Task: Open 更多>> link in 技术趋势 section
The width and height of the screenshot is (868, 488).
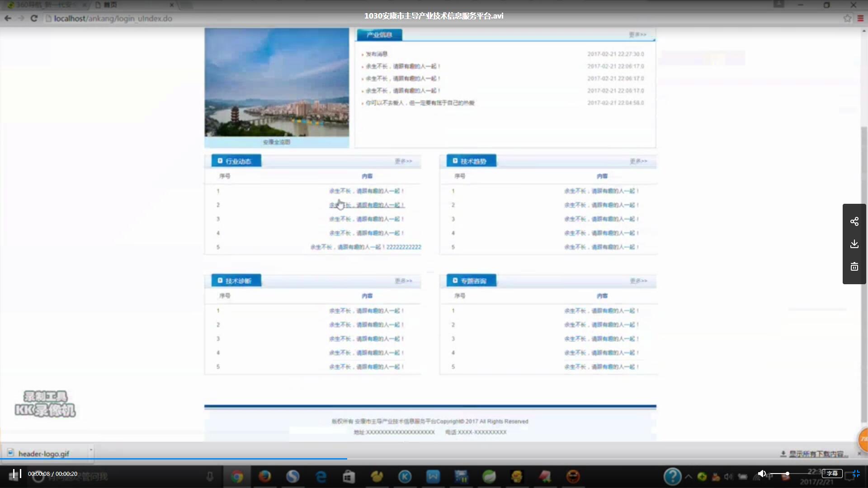Action: (x=638, y=161)
